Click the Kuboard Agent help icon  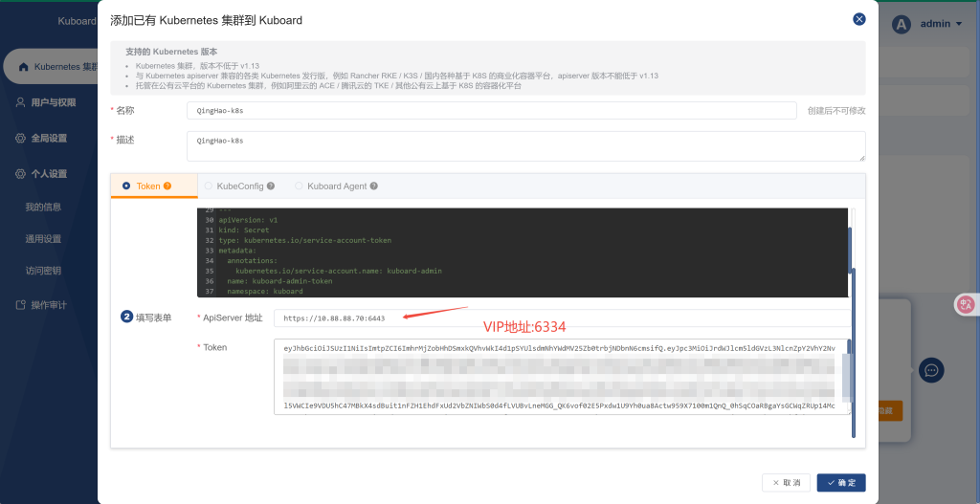tap(374, 186)
